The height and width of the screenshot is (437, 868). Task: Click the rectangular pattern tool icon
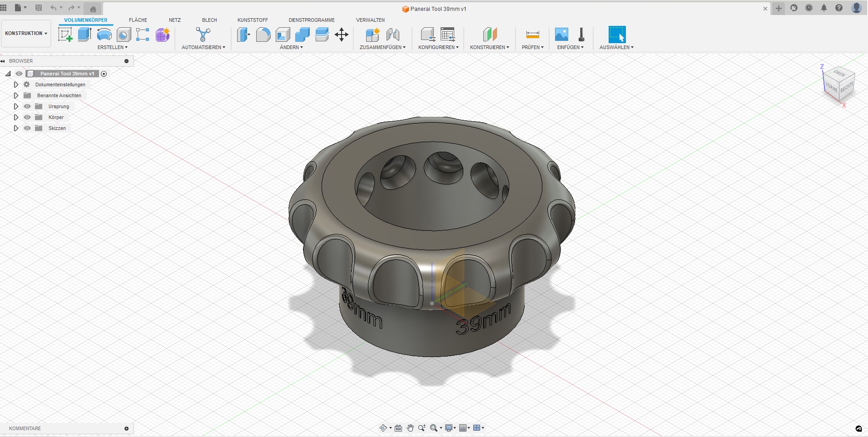pos(143,35)
